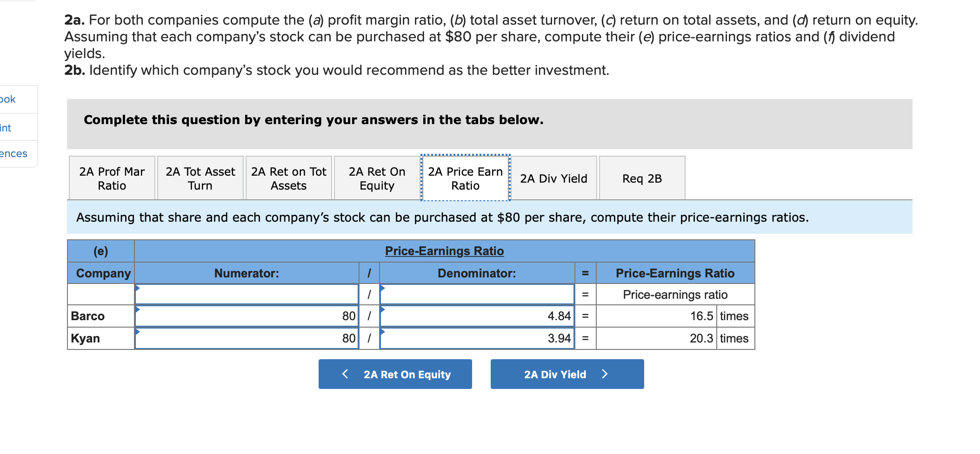The width and height of the screenshot is (980, 454).
Task: Switch to the 2A Div Yield tab
Action: [x=553, y=178]
